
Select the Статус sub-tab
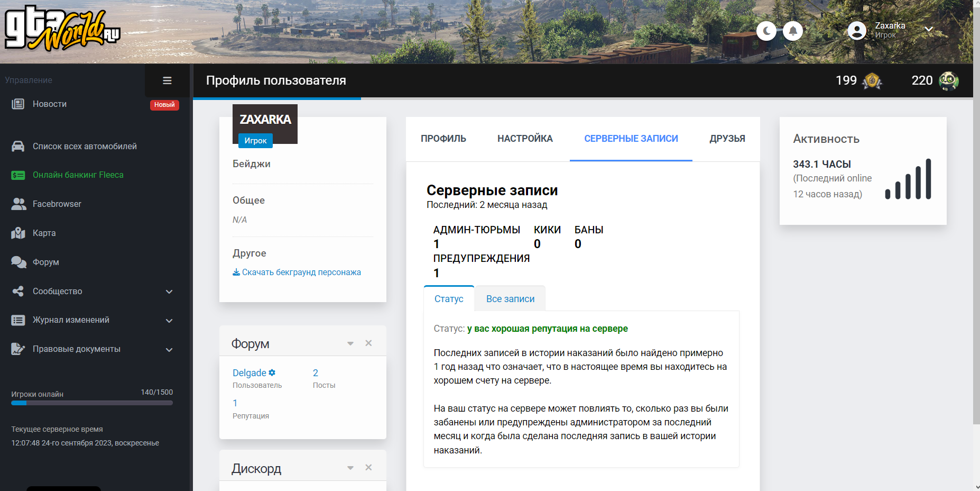tap(449, 299)
